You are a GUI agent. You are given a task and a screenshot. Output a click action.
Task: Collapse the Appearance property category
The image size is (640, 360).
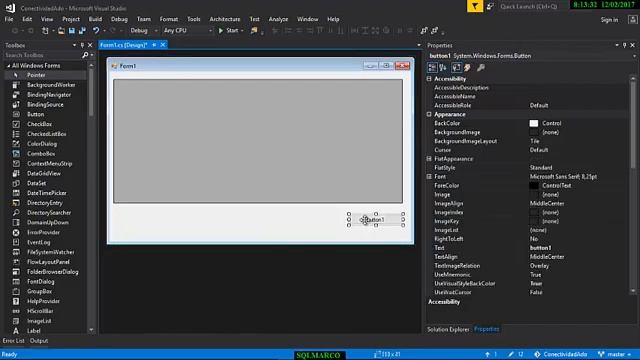[x=429, y=114]
